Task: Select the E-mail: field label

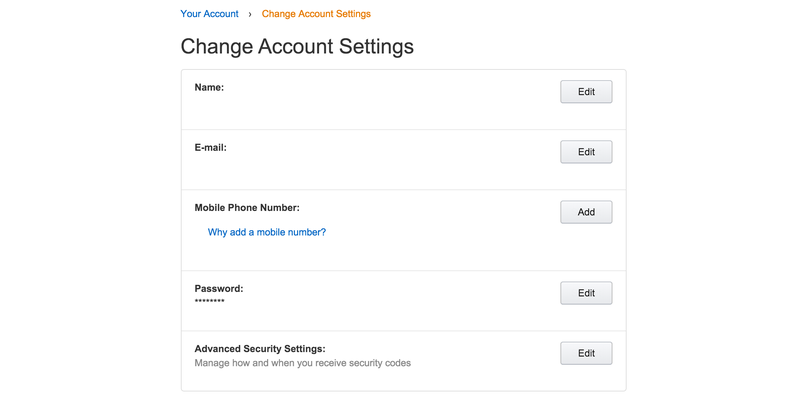Action: 210,147
